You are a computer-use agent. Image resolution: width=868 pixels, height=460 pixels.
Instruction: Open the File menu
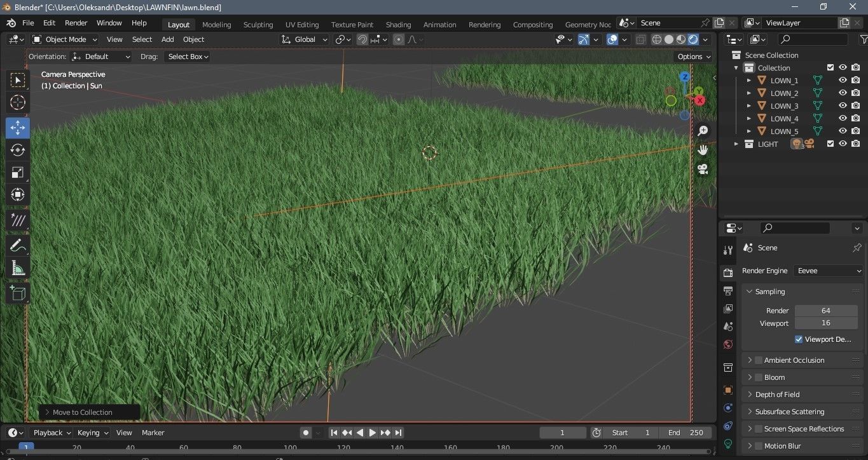28,23
